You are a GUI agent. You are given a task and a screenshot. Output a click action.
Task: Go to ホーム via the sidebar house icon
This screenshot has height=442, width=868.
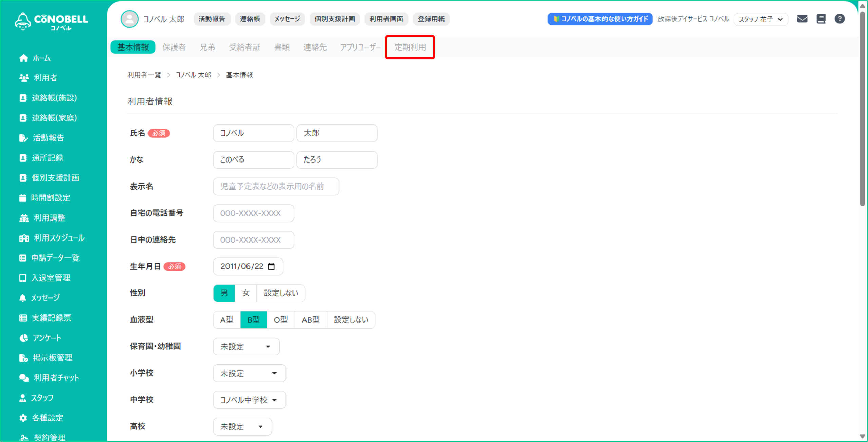point(23,58)
